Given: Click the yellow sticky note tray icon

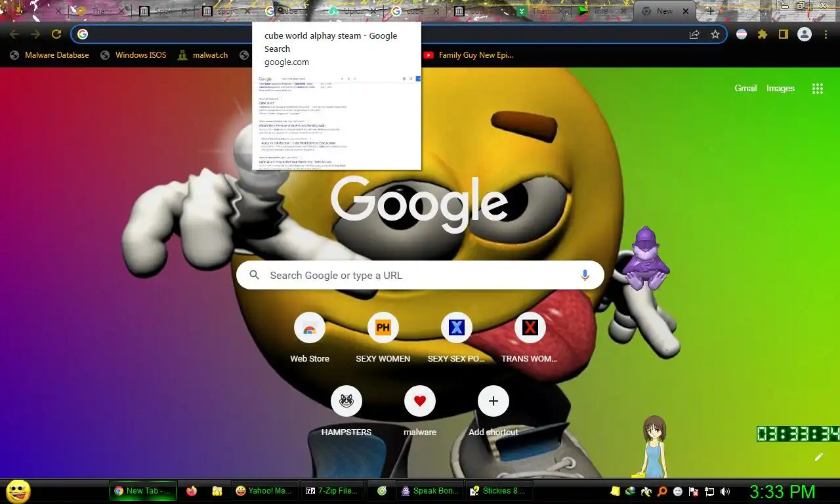Looking at the screenshot, I should pos(614,491).
